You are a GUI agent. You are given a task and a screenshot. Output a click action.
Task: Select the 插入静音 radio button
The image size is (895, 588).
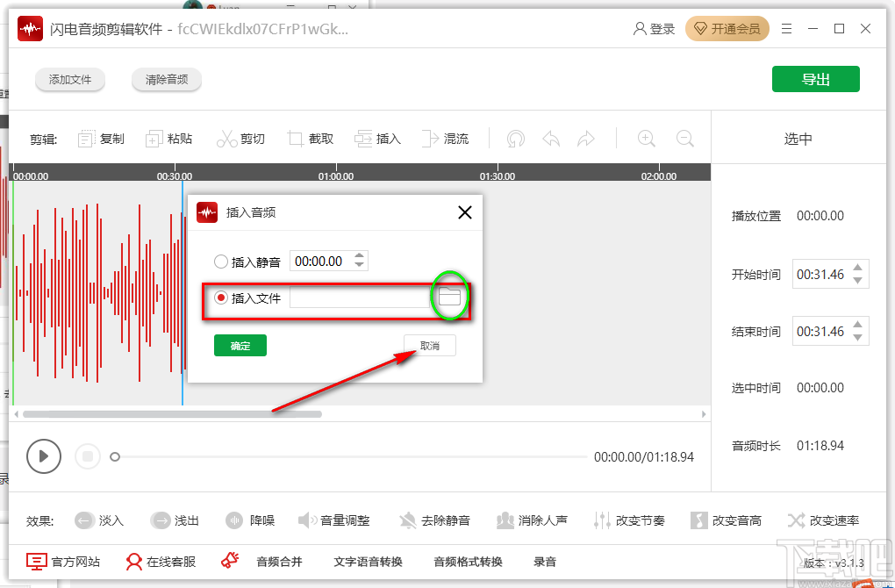pos(220,260)
